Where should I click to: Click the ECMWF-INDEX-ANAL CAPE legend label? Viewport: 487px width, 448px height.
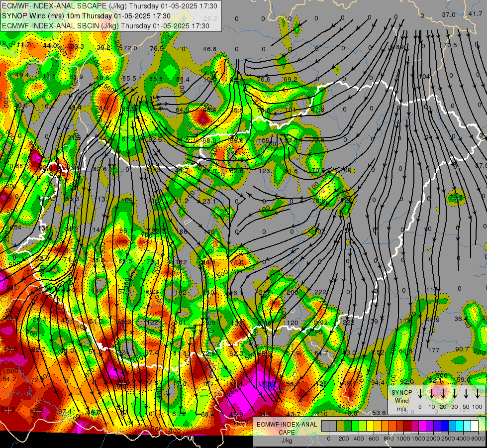(287, 428)
